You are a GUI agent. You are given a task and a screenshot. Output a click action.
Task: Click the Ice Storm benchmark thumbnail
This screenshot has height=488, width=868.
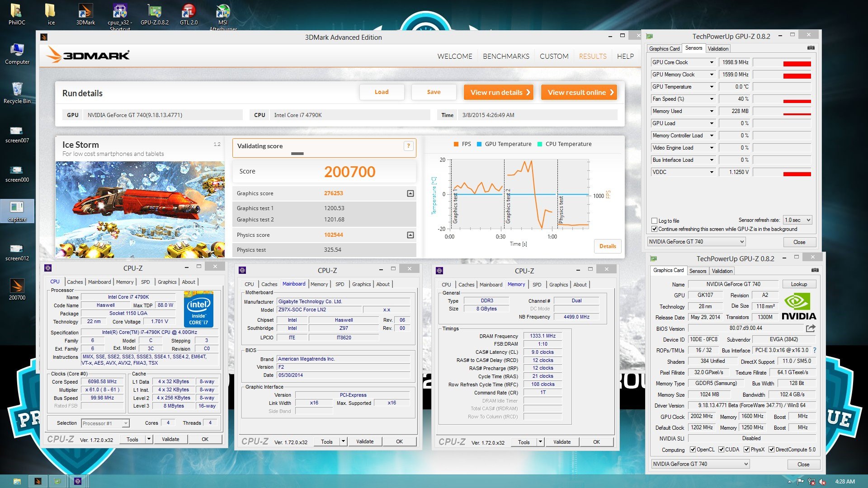pyautogui.click(x=140, y=210)
